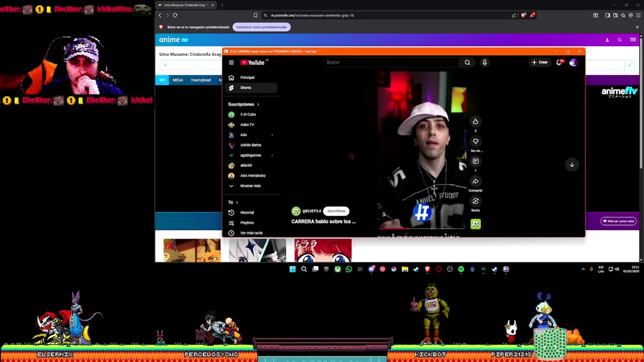Share the Short via Compartir arrow
644x362 pixels.
pos(475,181)
